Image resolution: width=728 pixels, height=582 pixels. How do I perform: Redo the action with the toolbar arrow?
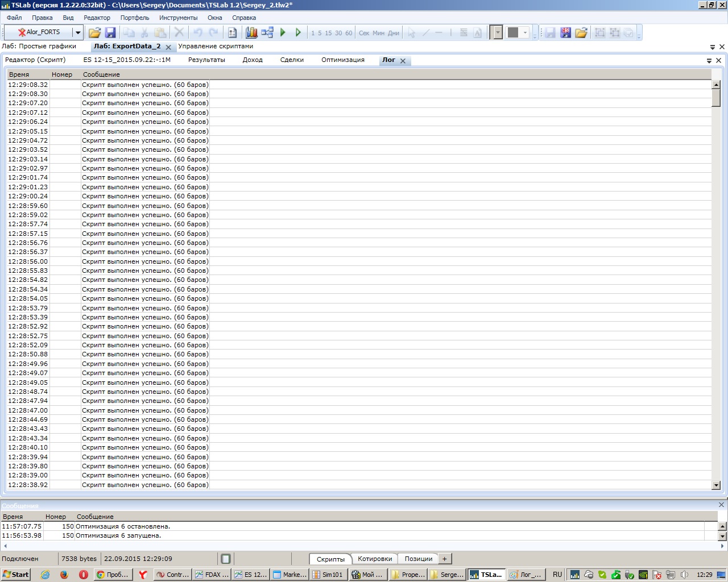[214, 32]
